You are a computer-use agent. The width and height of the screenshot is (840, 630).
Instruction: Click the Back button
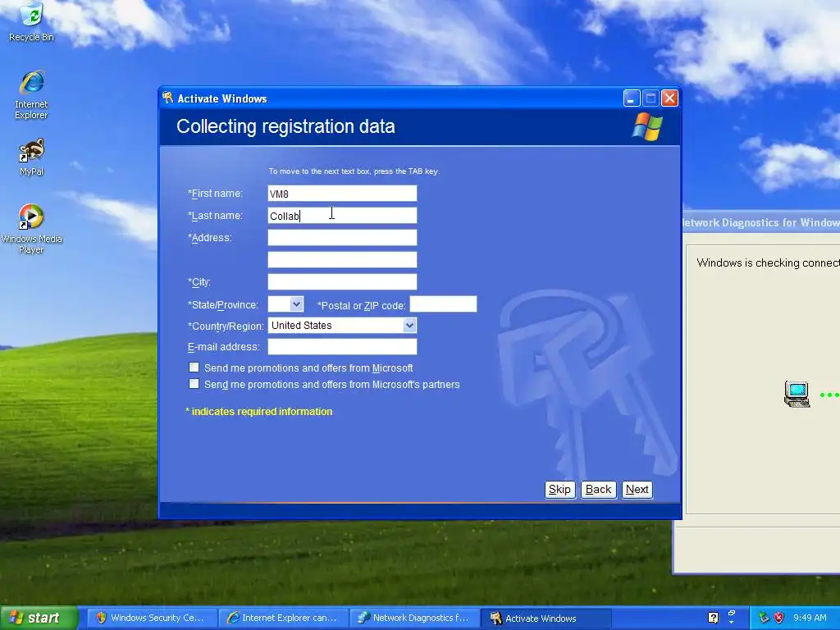click(x=598, y=489)
